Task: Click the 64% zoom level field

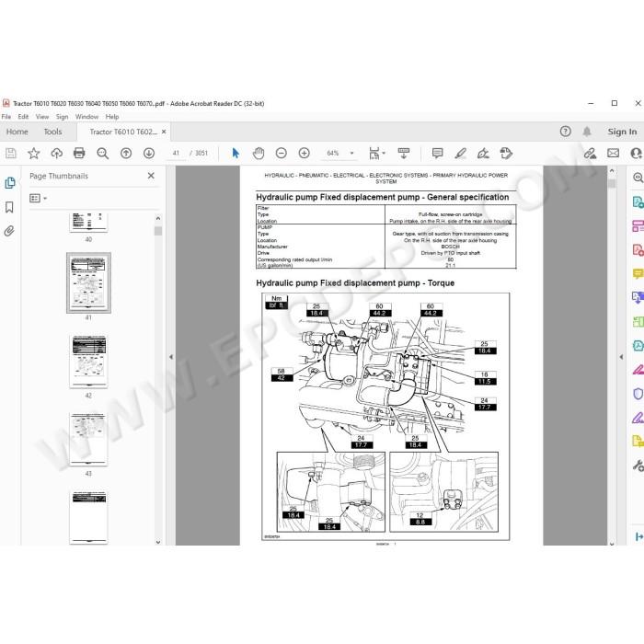Action: (x=333, y=154)
